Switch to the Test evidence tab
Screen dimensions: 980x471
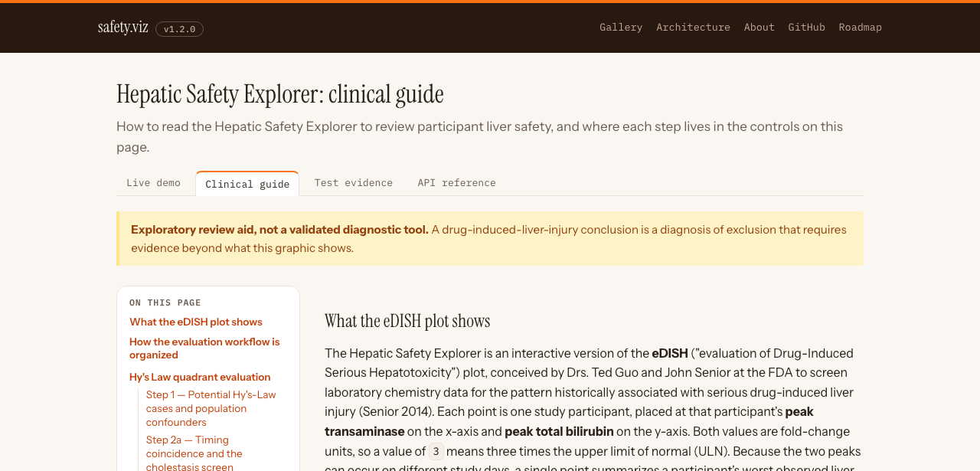pos(354,183)
